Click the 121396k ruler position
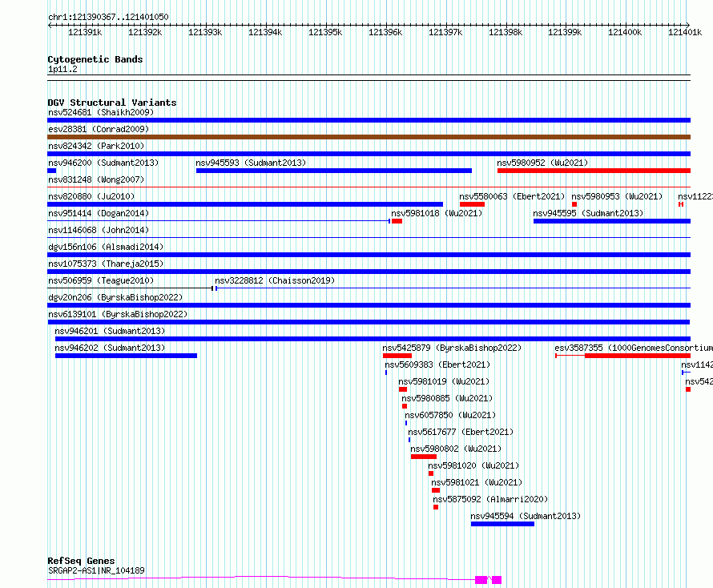The height and width of the screenshot is (588, 713). coord(385,32)
